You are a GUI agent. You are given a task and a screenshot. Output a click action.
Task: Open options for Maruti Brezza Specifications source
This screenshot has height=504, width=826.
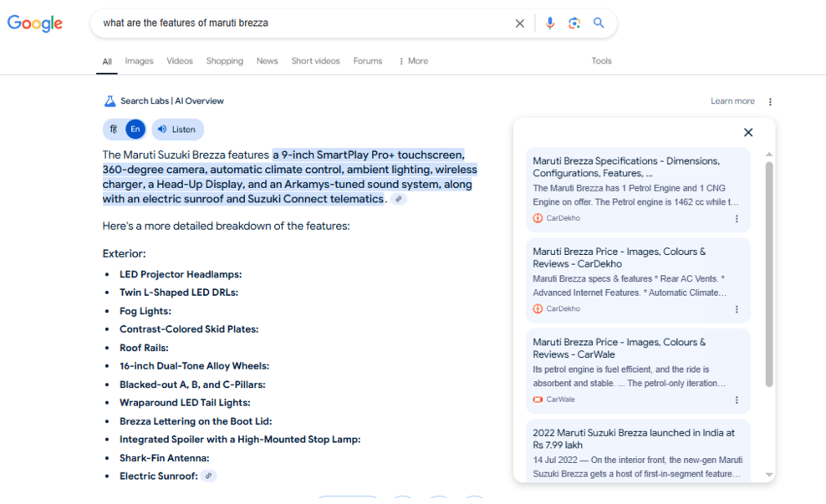[x=737, y=219]
